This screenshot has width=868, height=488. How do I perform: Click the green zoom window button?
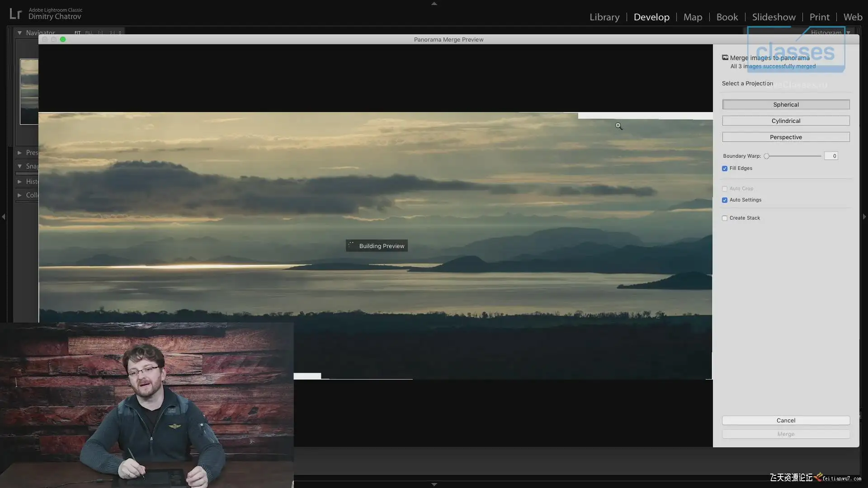63,39
